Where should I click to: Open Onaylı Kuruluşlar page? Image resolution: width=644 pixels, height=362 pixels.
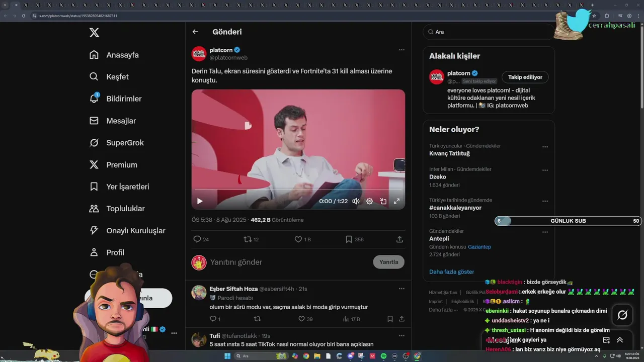pos(127,231)
